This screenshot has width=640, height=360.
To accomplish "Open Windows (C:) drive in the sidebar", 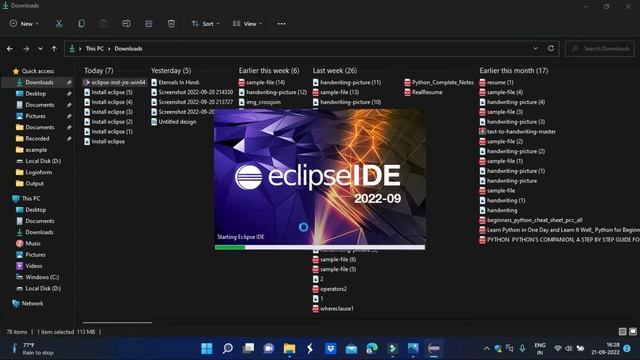I will [x=42, y=277].
